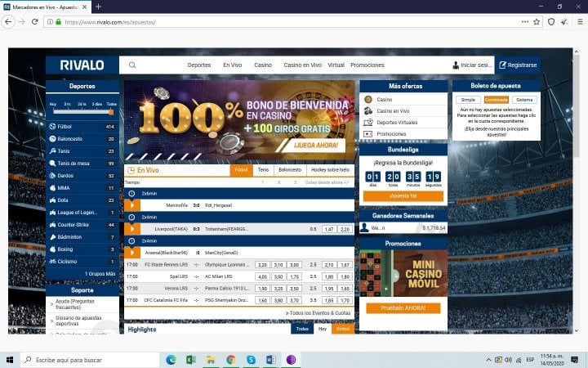The height and width of the screenshot is (368, 588).
Task: Open Google Chrome from the taskbar
Action: click(x=231, y=360)
